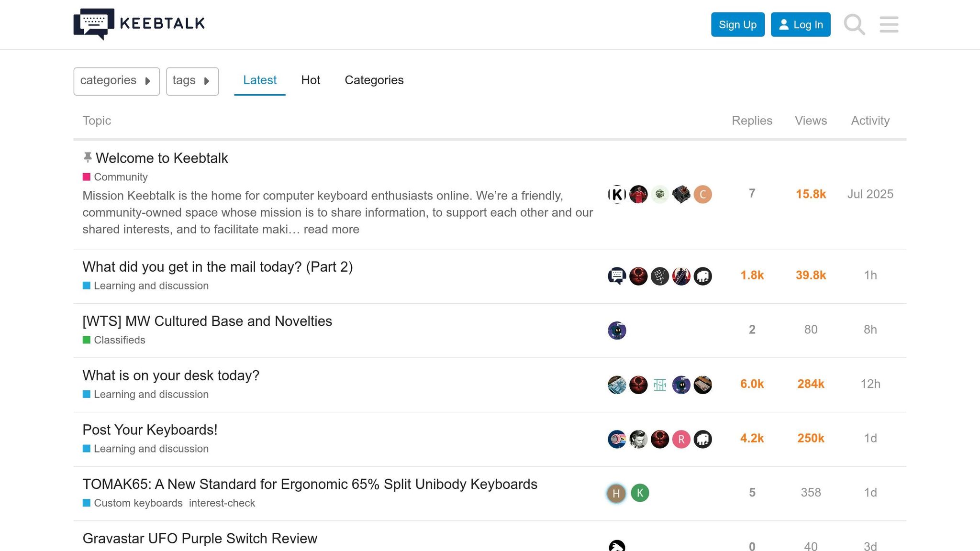Viewport: 980px width, 551px height.
Task: Click the pink R avatar in Post Your Keyboards row
Action: pyautogui.click(x=681, y=439)
